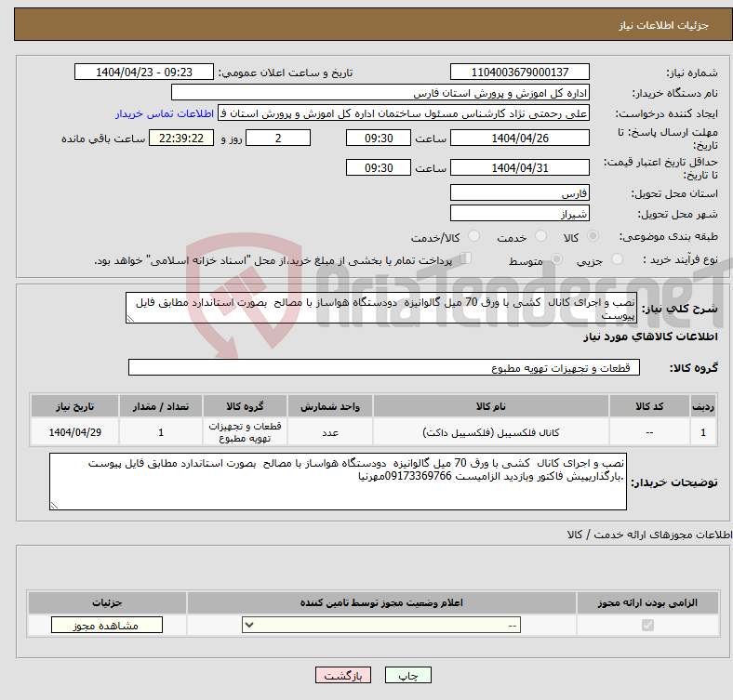733x700 pixels.
Task: Click the resize handle of the description box
Action: [130, 319]
